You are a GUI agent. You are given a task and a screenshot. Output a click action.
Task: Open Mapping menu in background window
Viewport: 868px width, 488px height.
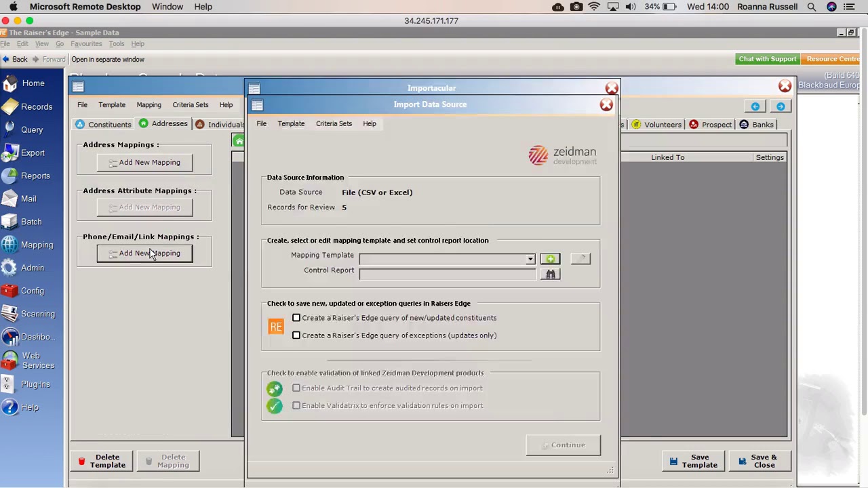tap(149, 105)
